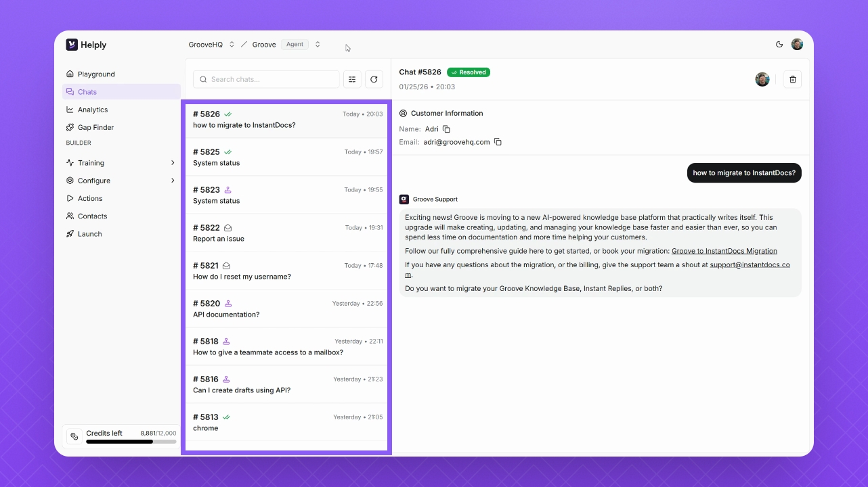Open Actions in the sidebar
The height and width of the screenshot is (487, 868).
click(x=121, y=198)
